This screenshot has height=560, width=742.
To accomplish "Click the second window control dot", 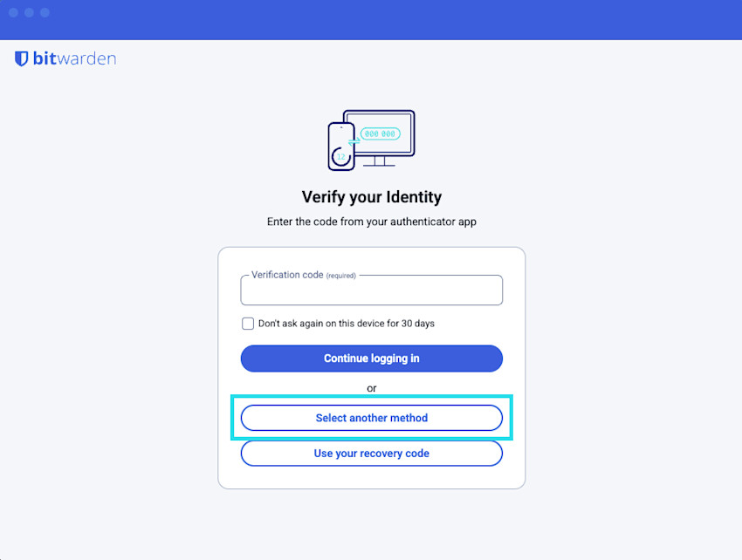I will [x=29, y=13].
